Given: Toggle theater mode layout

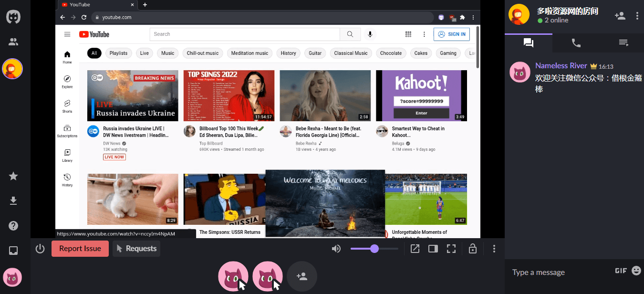Looking at the screenshot, I should pos(433,249).
